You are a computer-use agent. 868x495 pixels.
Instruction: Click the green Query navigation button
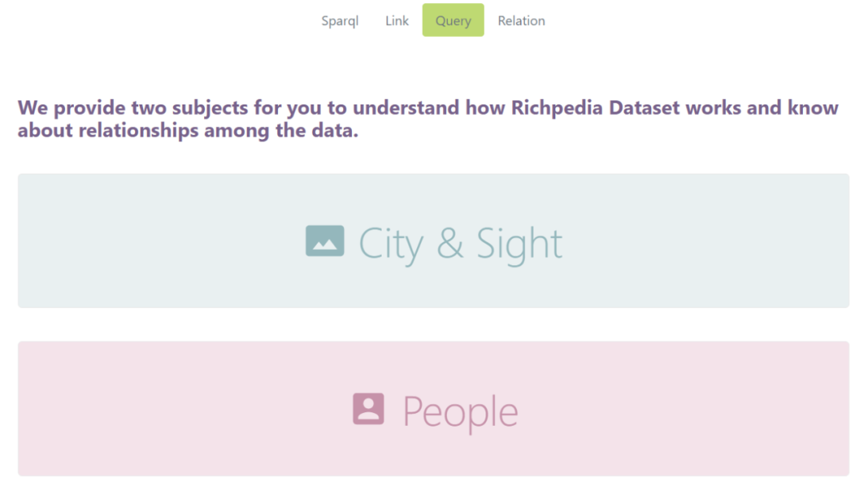pyautogui.click(x=453, y=21)
